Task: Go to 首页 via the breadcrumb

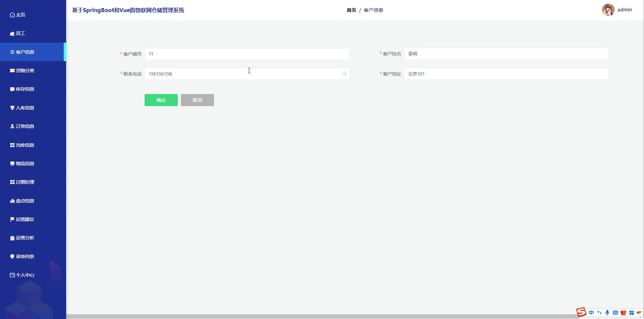Action: 351,10
